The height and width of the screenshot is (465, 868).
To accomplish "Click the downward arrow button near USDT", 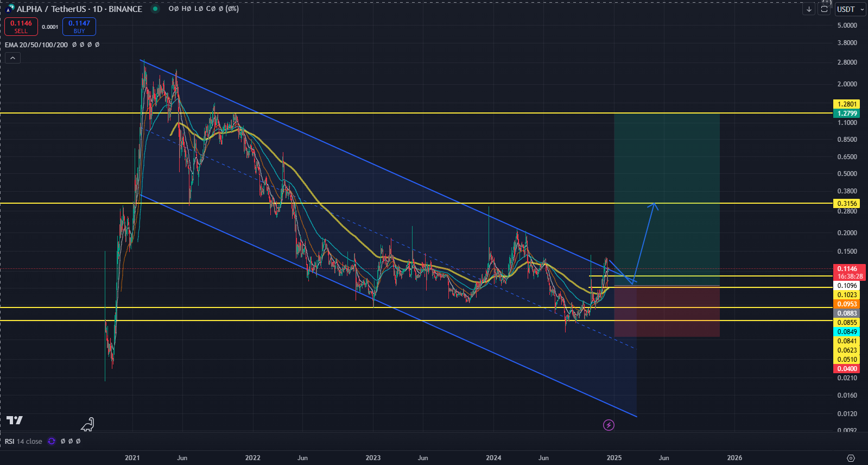I will point(809,9).
